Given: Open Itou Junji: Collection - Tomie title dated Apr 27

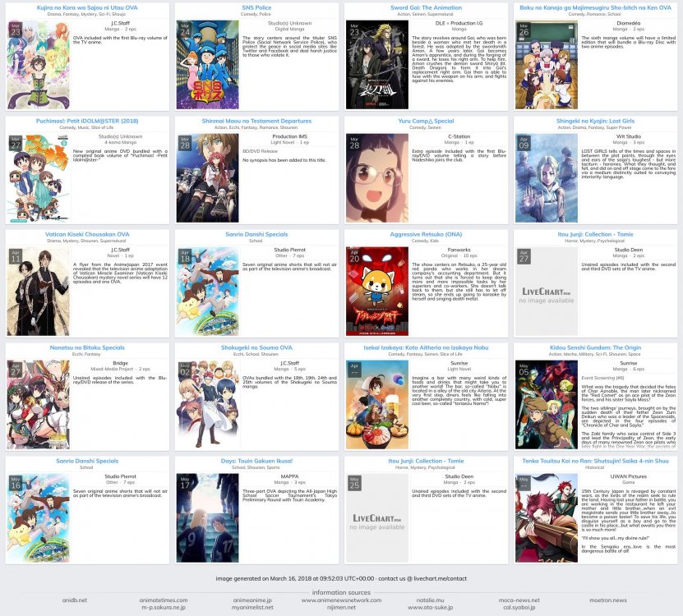Looking at the screenshot, I should click(595, 234).
